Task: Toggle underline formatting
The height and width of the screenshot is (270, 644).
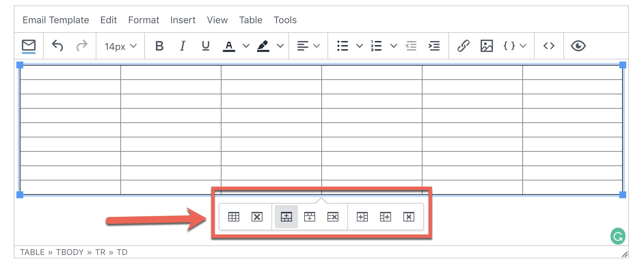Action: 206,46
